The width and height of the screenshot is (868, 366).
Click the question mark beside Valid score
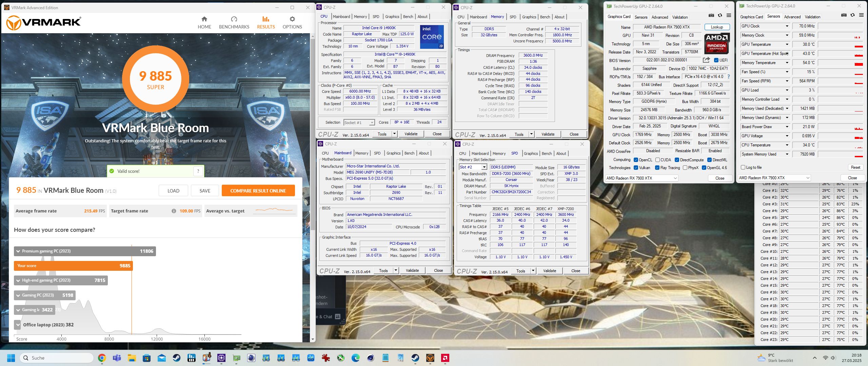click(x=198, y=171)
